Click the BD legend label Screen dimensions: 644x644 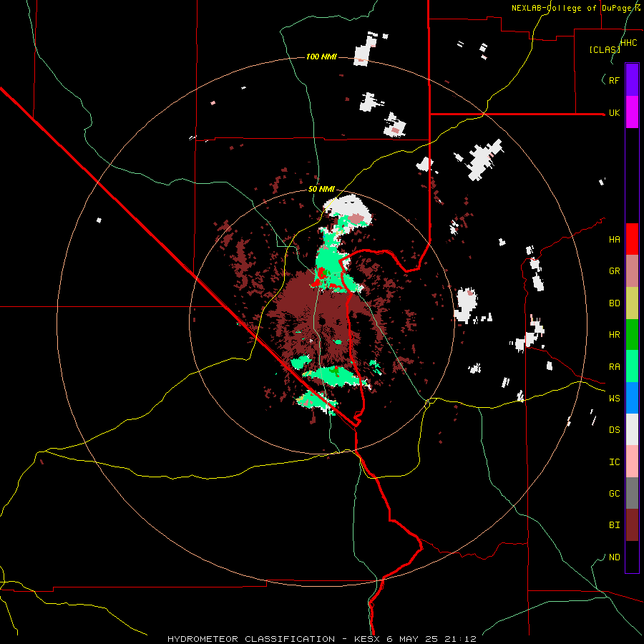614,303
